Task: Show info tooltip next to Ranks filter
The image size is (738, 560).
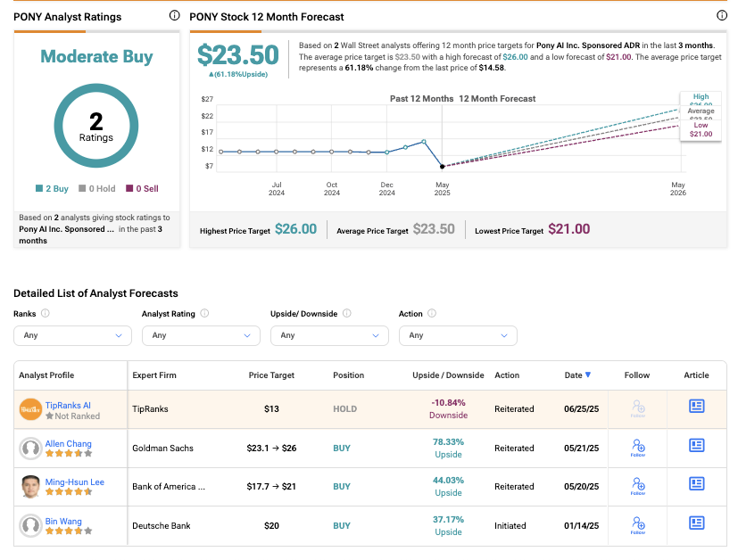Action: [x=46, y=313]
